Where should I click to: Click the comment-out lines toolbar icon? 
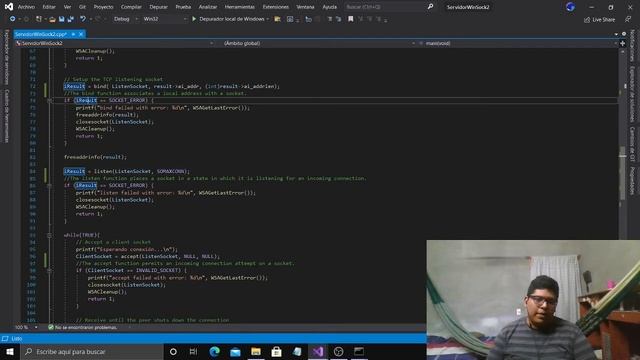click(x=330, y=19)
